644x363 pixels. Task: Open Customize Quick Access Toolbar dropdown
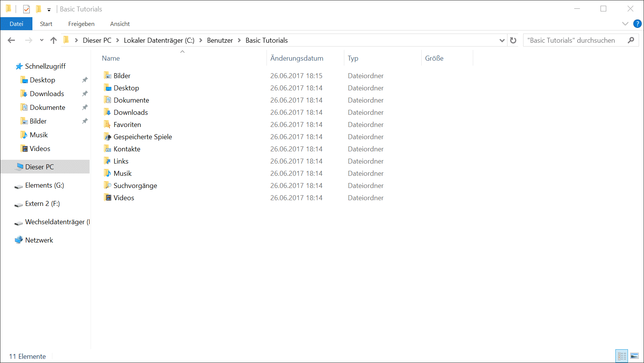[x=49, y=10]
